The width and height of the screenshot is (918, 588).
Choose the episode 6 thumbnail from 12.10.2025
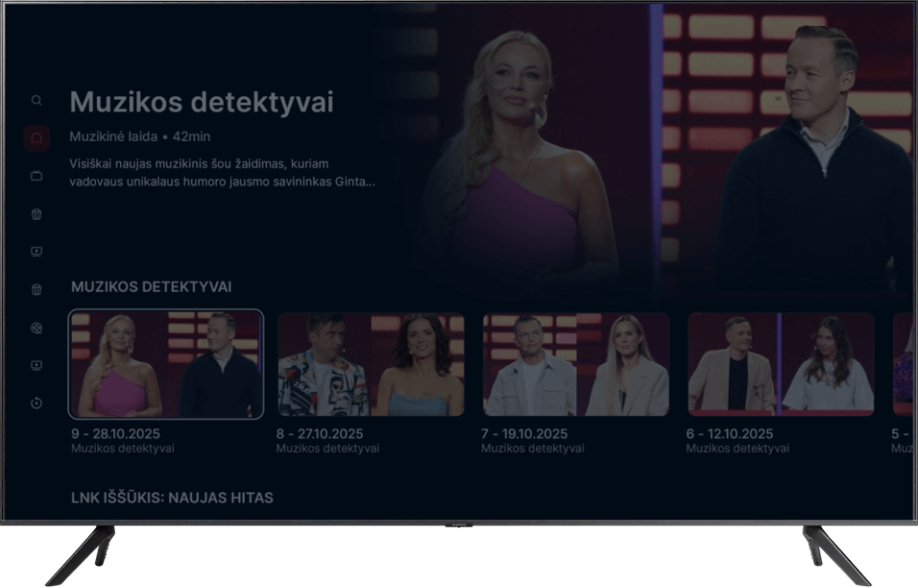click(x=780, y=364)
